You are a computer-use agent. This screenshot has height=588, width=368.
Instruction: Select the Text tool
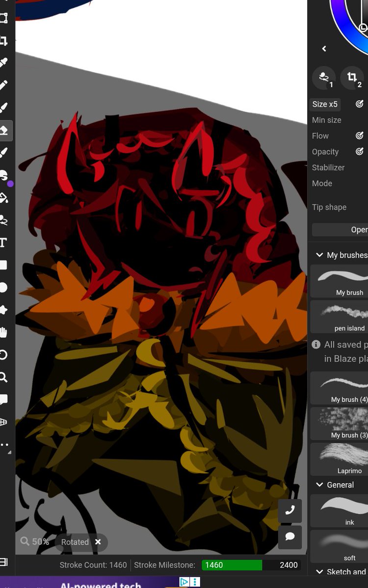click(3, 243)
